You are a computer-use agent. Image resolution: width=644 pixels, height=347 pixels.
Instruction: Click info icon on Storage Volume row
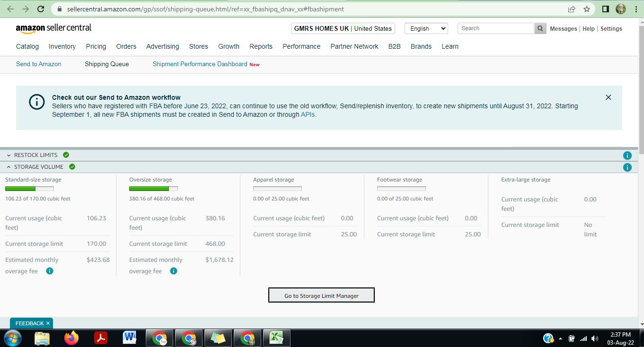627,167
